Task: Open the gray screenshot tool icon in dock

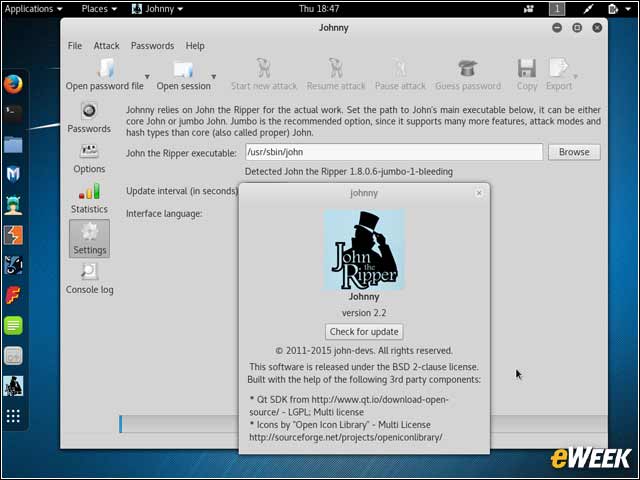Action: pos(13,356)
